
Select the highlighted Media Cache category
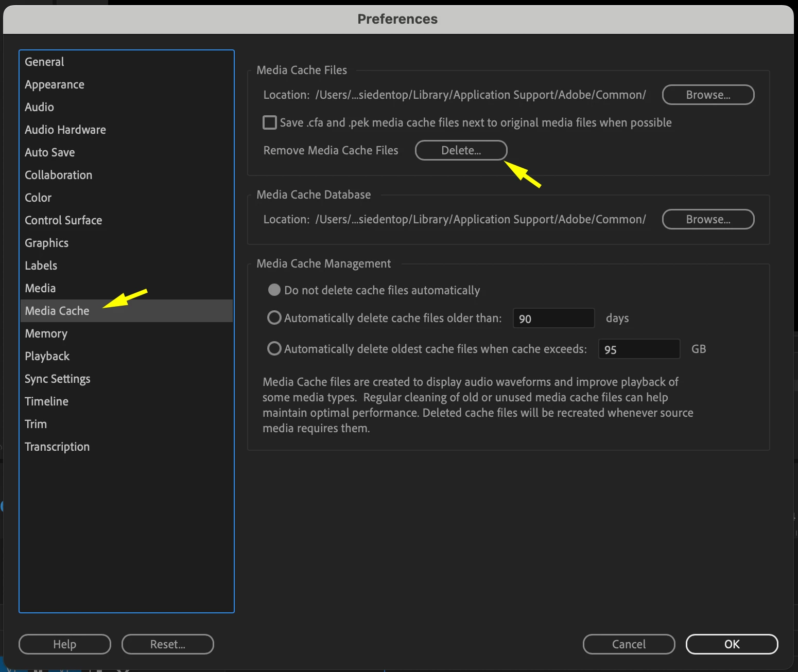click(x=126, y=311)
